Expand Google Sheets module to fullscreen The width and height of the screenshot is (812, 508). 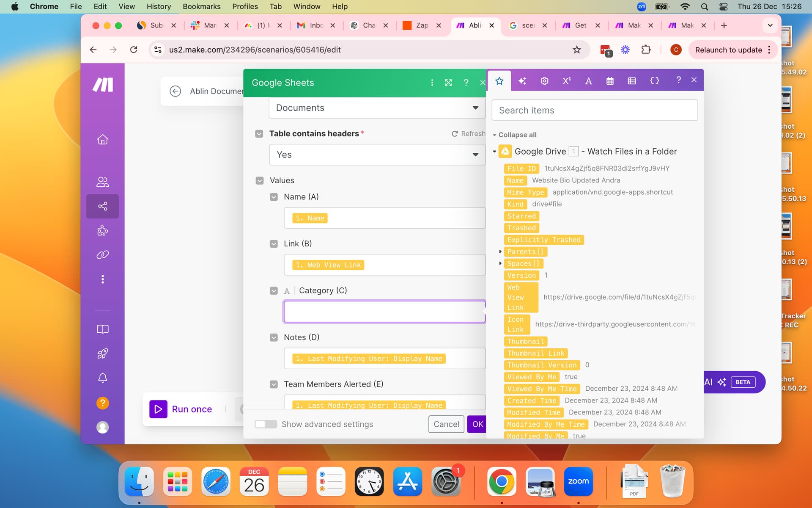pyautogui.click(x=448, y=83)
